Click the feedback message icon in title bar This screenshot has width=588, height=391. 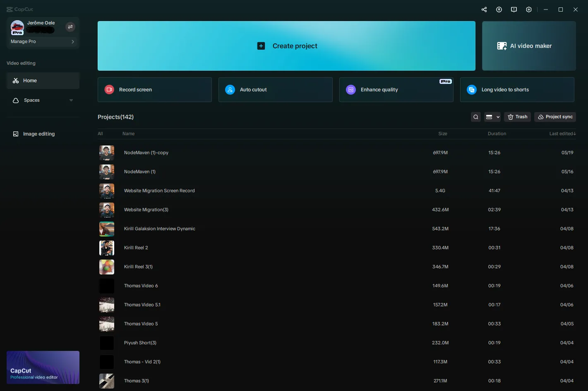[x=514, y=10]
